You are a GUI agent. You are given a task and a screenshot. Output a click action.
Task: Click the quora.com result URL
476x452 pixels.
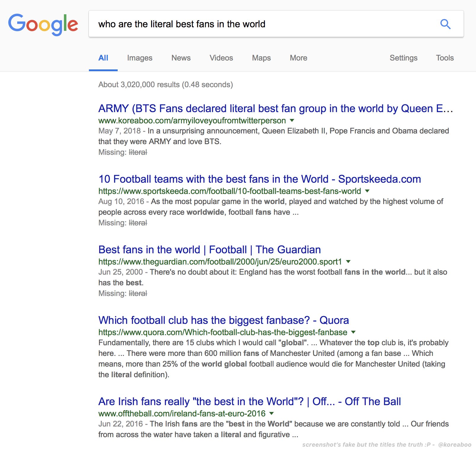[223, 332]
